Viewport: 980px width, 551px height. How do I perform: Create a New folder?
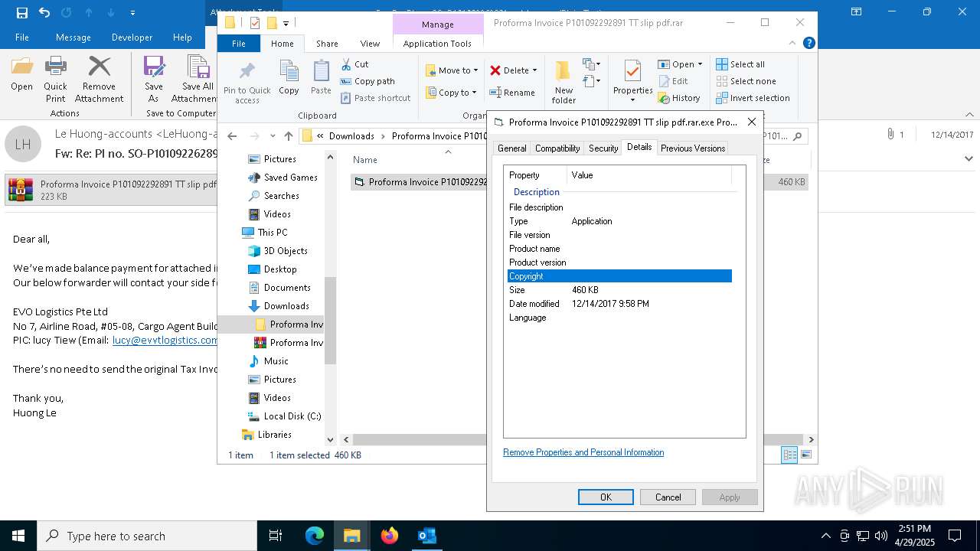point(563,81)
